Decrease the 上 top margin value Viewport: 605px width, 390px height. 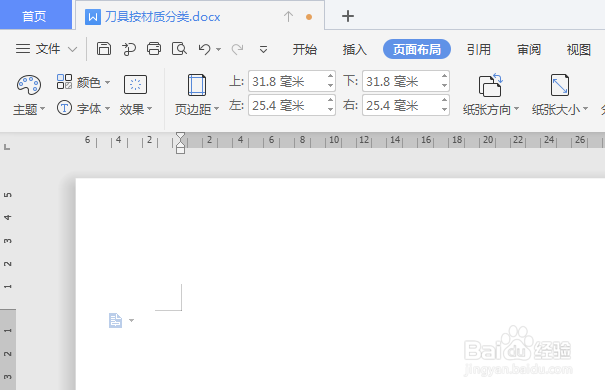[x=330, y=86]
